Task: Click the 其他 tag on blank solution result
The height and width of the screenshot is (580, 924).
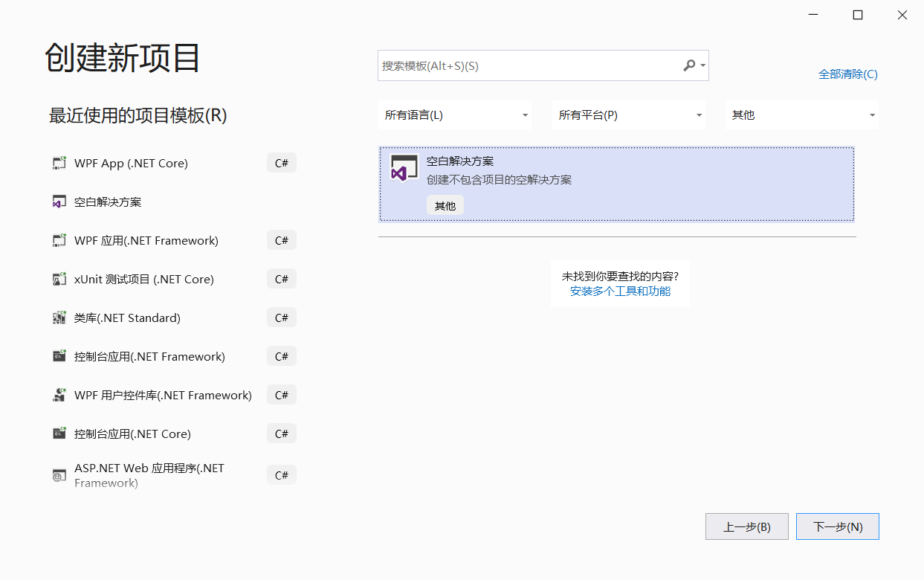Action: (445, 205)
